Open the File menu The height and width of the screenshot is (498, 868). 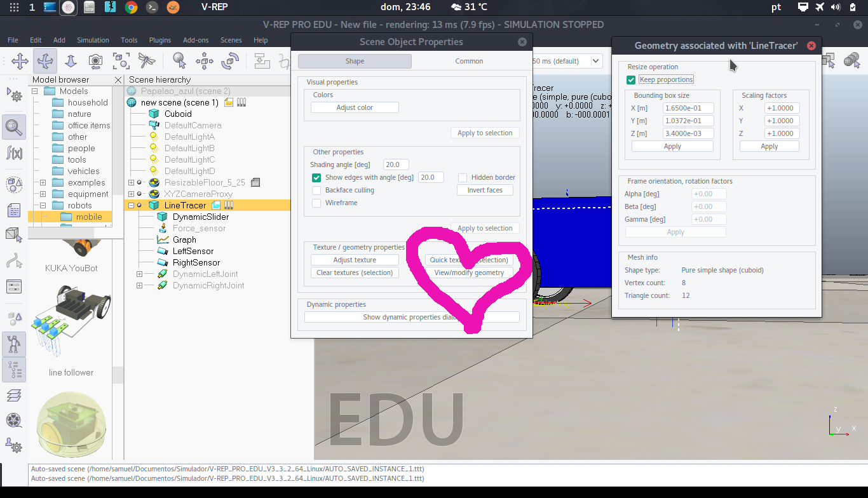(13, 40)
